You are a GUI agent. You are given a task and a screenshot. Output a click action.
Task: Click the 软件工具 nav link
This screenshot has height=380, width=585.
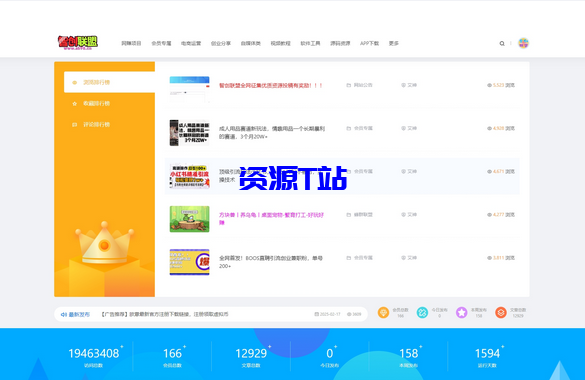310,44
